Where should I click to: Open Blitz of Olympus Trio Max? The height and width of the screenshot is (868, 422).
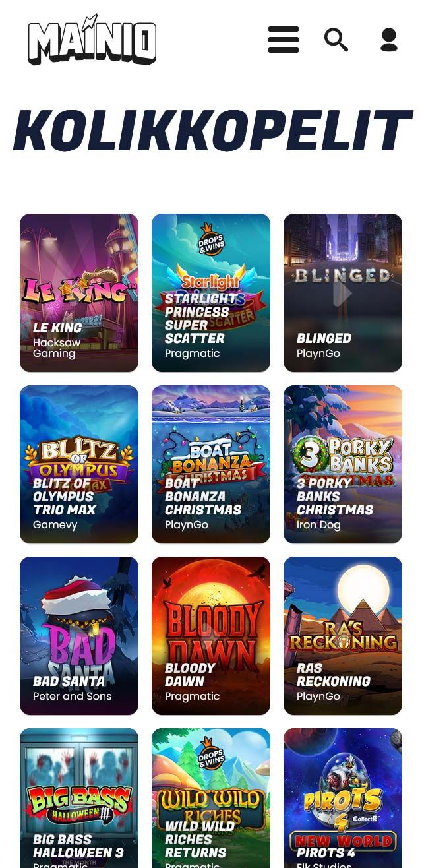pos(79,464)
